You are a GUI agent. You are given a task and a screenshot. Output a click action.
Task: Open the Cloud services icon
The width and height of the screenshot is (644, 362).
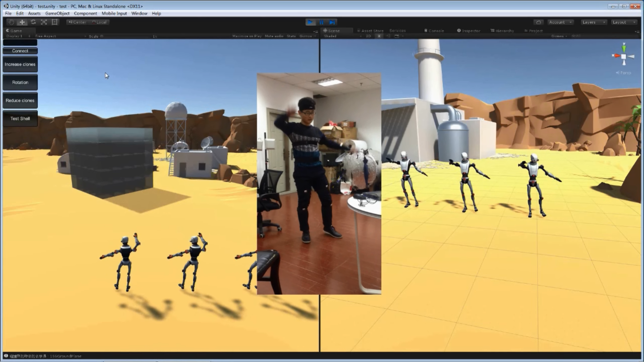539,22
